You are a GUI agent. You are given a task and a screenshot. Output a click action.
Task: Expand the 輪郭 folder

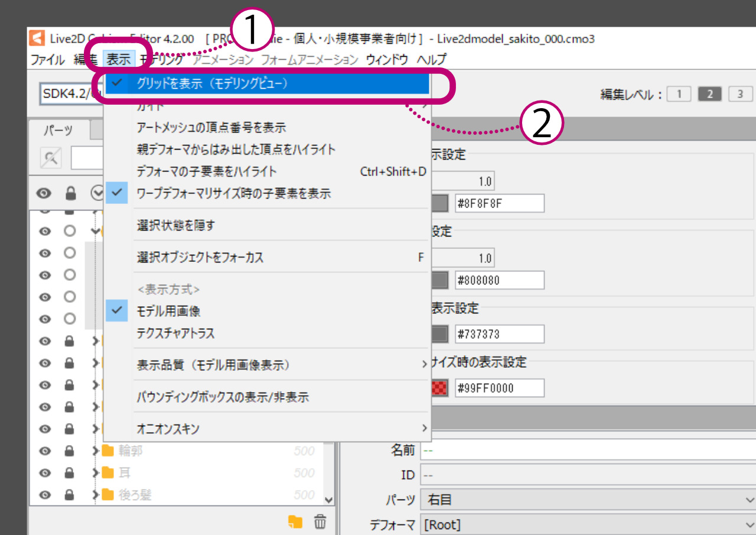(96, 451)
